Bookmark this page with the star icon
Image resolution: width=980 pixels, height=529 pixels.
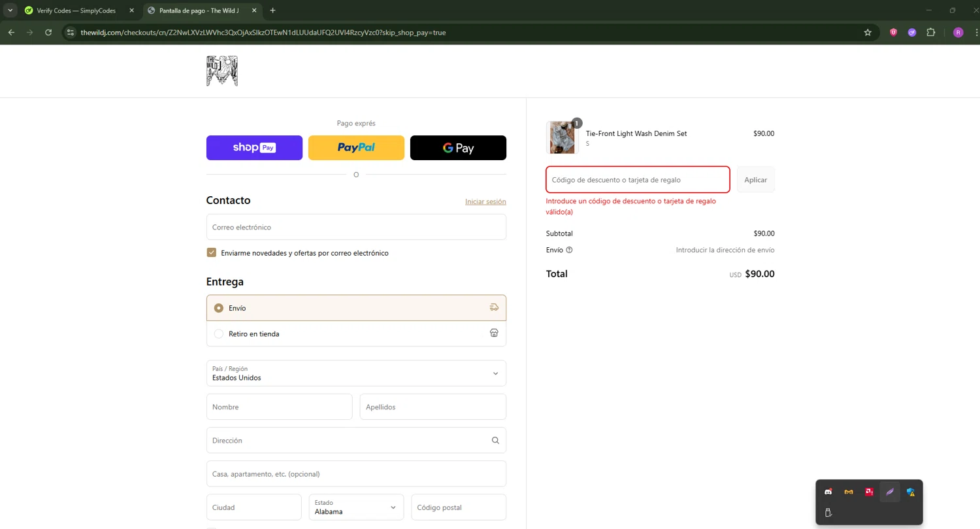point(868,32)
